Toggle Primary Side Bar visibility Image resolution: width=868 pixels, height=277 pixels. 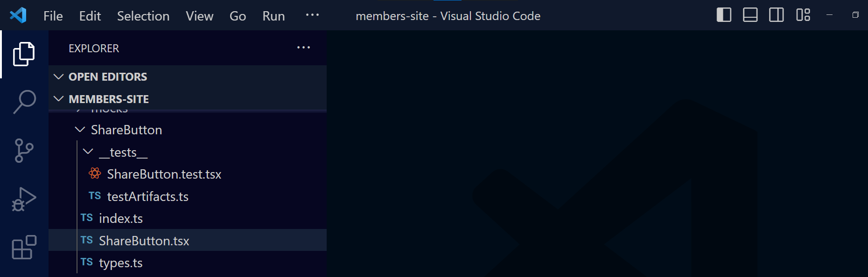tap(724, 15)
